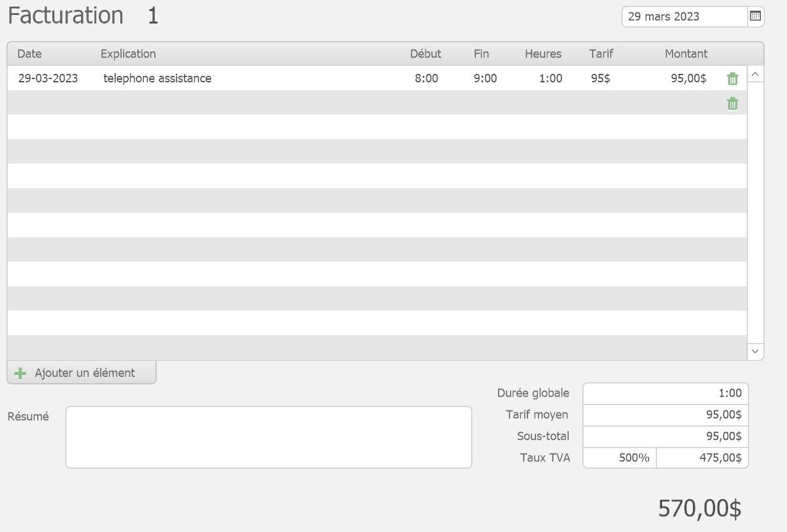Click the Explication column header
This screenshot has height=532, width=787.
(128, 54)
